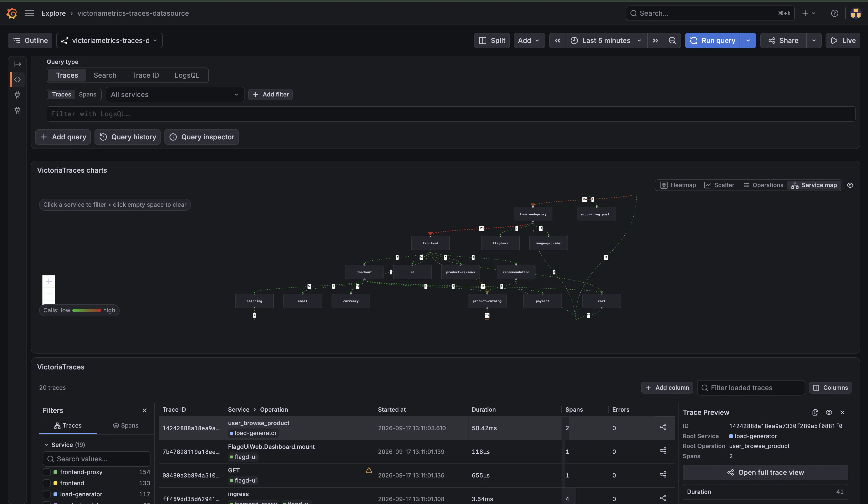Select the Service map view
868x504 pixels.
click(x=814, y=185)
